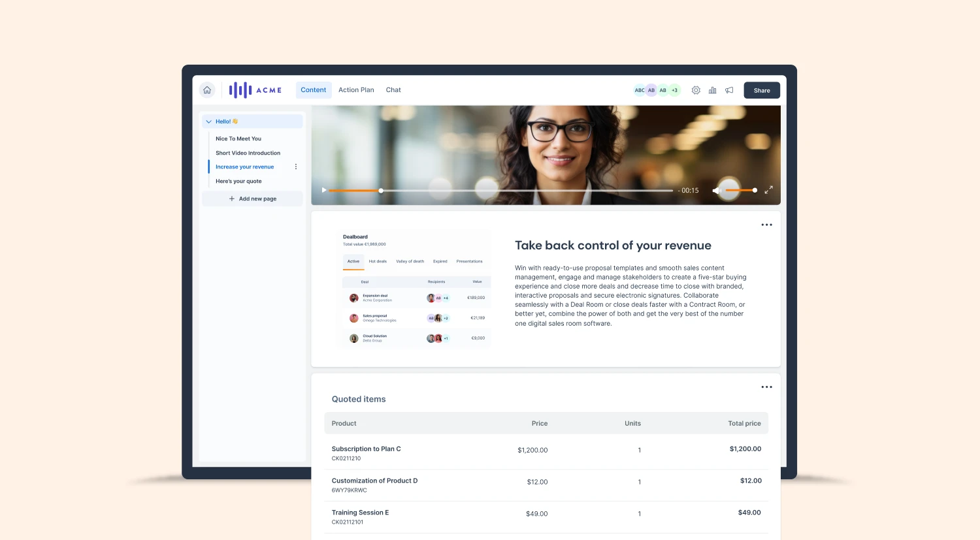Open the Chat tab
Image resolution: width=980 pixels, height=540 pixels.
click(x=393, y=90)
